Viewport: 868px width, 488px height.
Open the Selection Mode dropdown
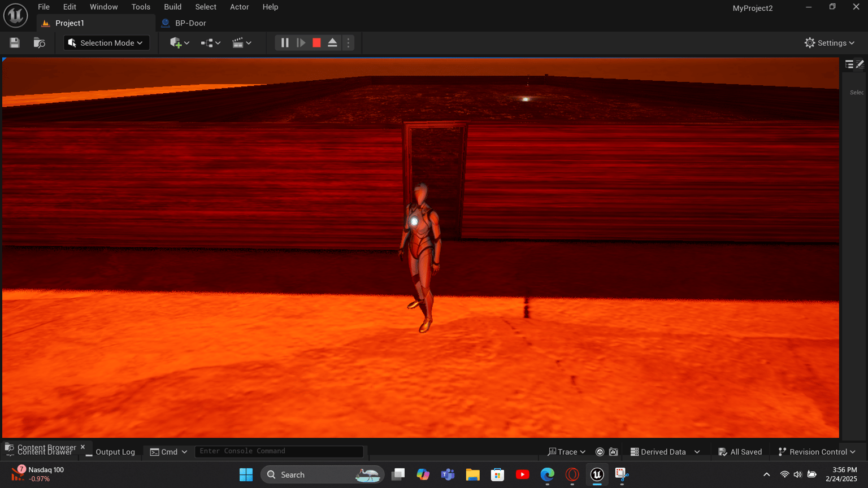[106, 43]
